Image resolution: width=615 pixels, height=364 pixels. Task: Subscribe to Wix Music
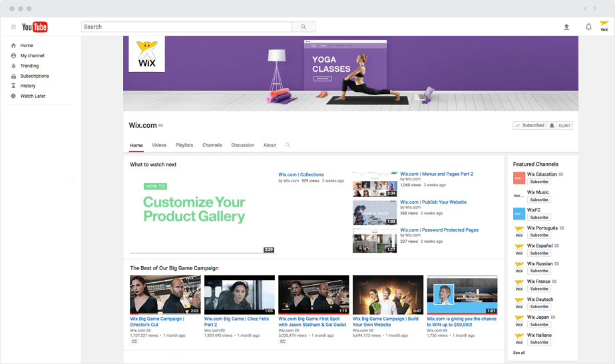pos(539,200)
